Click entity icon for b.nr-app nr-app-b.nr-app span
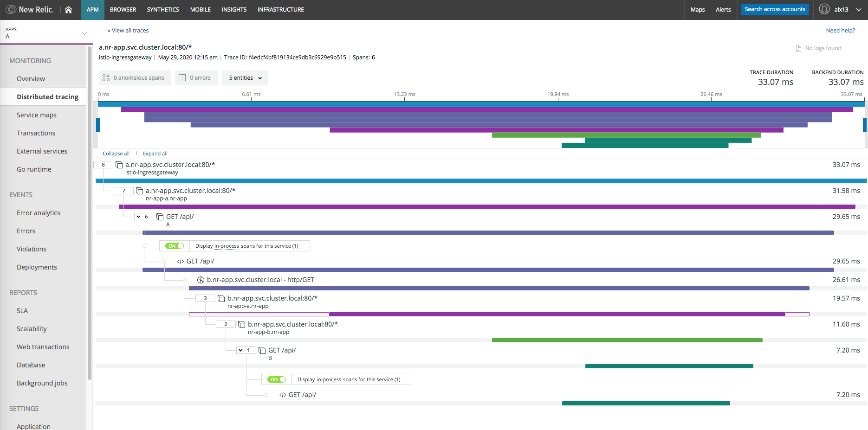868x430 pixels. 242,324
